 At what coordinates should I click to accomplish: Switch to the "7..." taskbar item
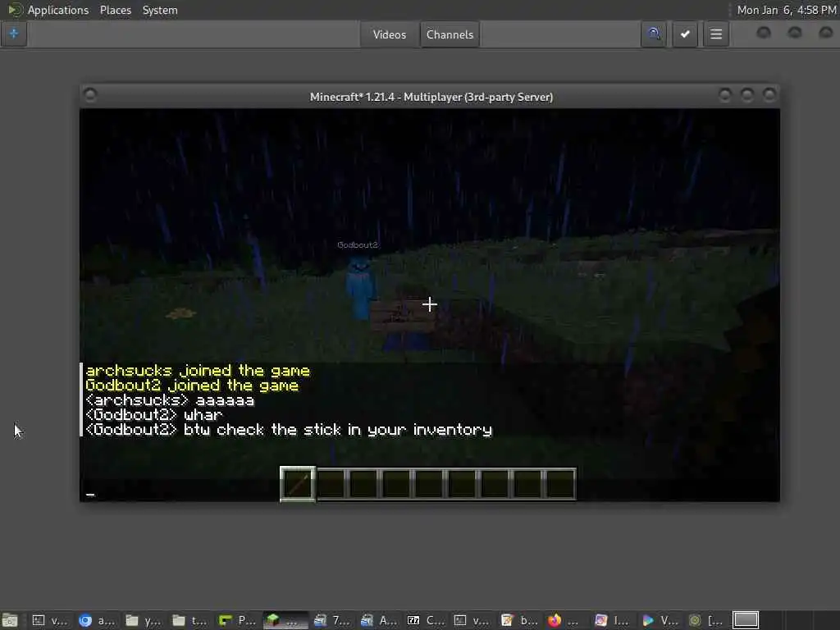(331, 620)
